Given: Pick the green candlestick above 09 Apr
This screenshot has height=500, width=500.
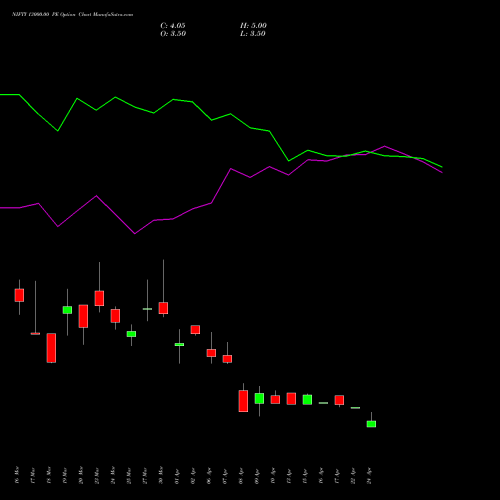Looking at the screenshot, I should click(259, 399).
